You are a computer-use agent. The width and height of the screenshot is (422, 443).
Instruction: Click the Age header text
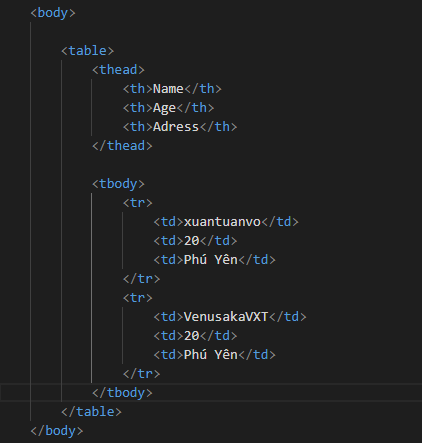164,108
